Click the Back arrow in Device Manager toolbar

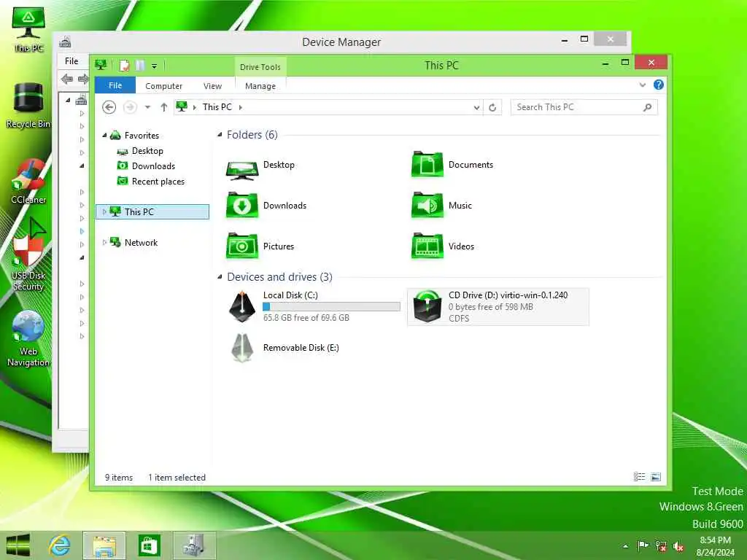click(x=66, y=79)
